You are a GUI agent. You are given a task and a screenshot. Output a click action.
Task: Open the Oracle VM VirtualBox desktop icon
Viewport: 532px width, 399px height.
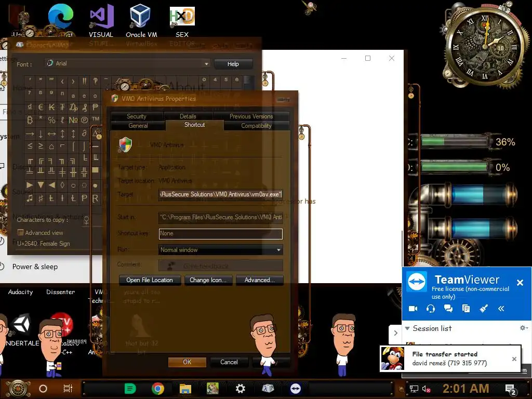(x=140, y=16)
